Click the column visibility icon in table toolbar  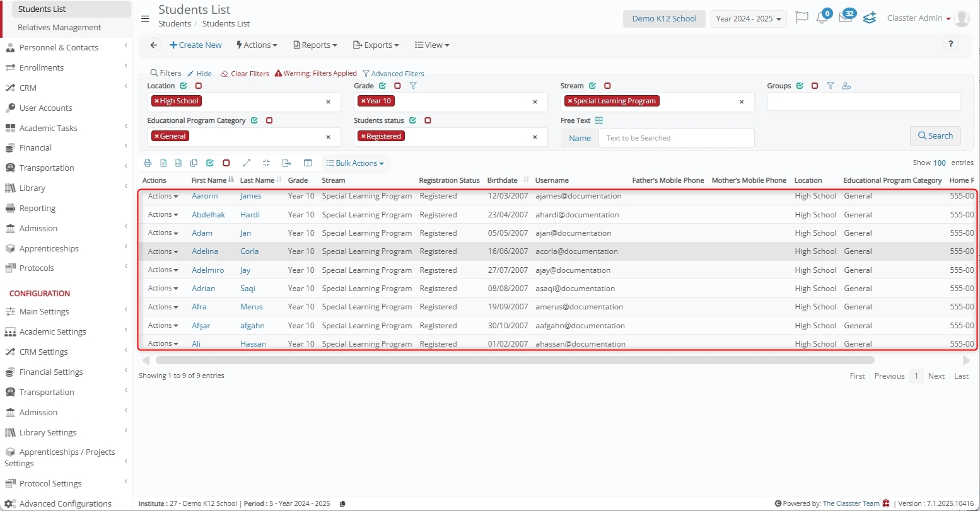coord(308,163)
